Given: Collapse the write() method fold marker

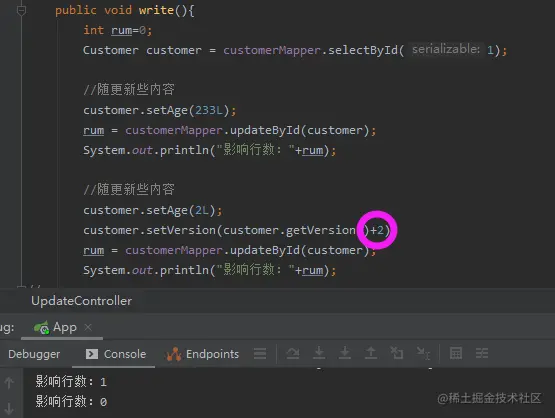Looking at the screenshot, I should pyautogui.click(x=21, y=11).
